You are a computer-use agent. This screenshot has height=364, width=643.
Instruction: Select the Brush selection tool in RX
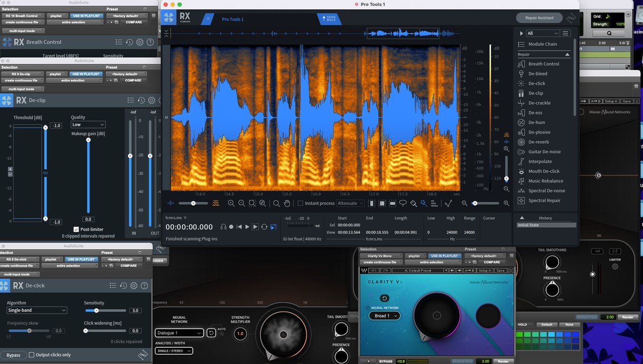pos(413,203)
